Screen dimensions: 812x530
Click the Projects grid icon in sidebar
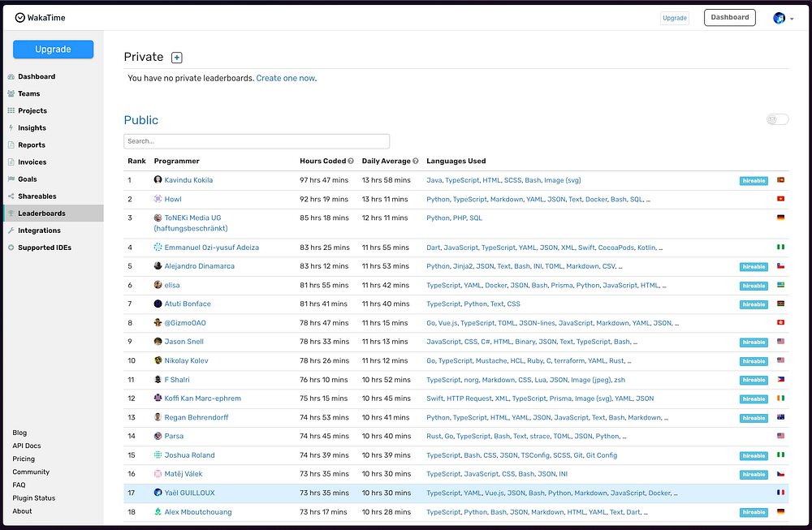pos(11,110)
